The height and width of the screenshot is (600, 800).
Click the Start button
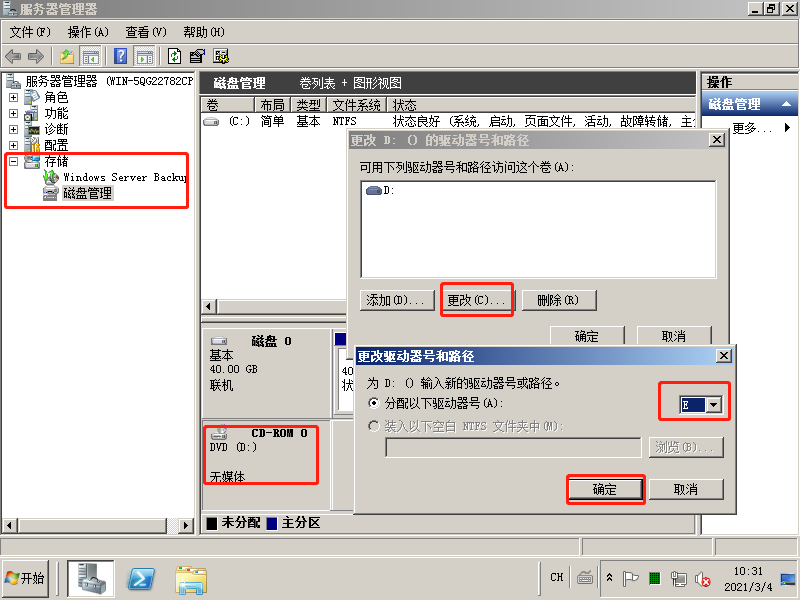coord(26,578)
